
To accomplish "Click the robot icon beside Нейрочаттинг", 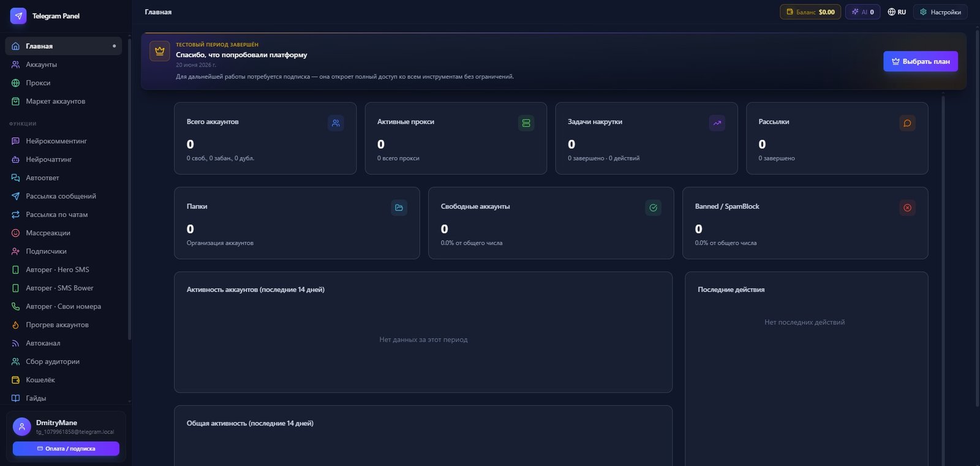I will coord(15,159).
